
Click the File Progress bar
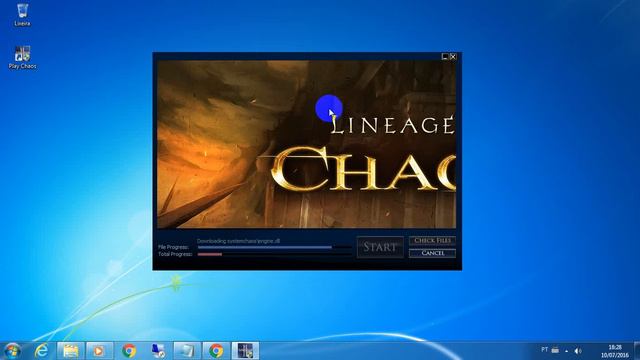274,247
